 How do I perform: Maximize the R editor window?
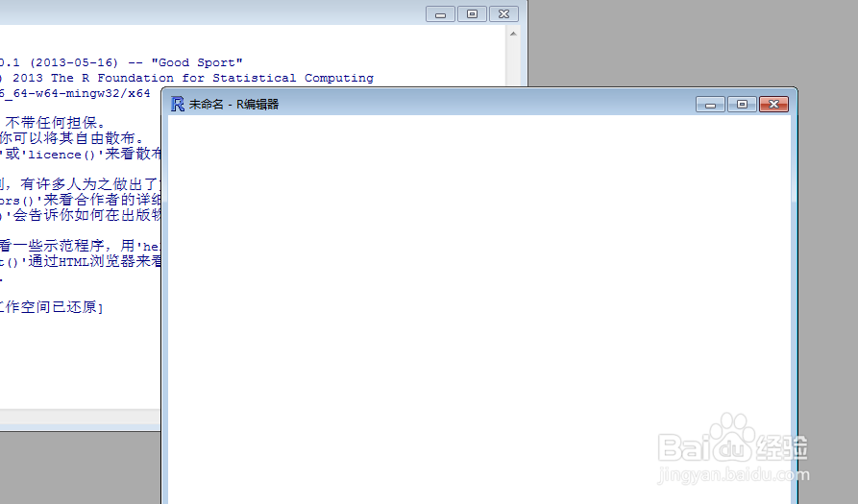[x=742, y=105]
